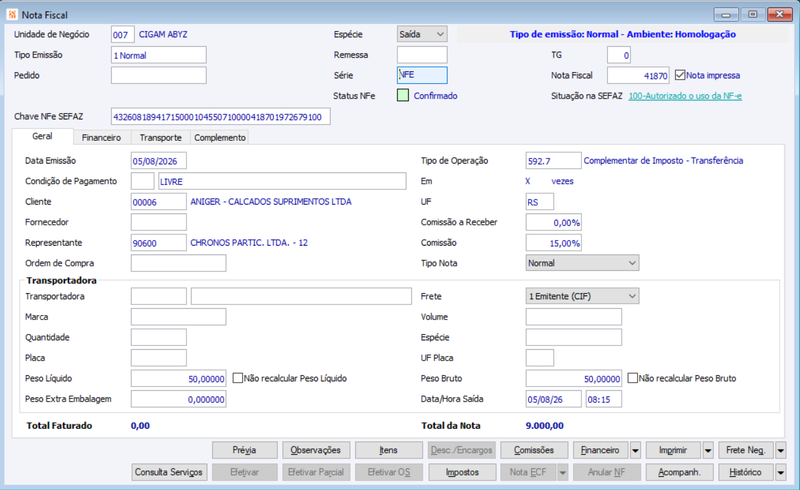Click the Remessa input field
Viewport: 800px width, 490px height.
coord(422,55)
